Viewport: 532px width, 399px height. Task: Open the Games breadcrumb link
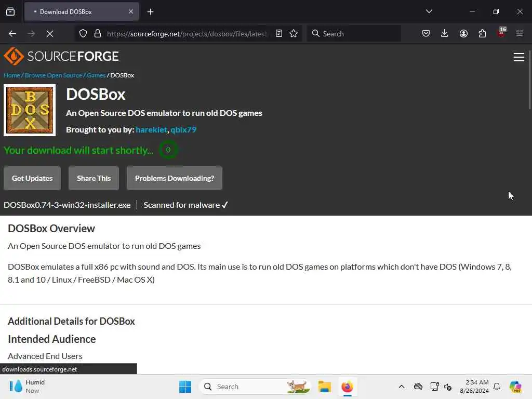click(96, 75)
